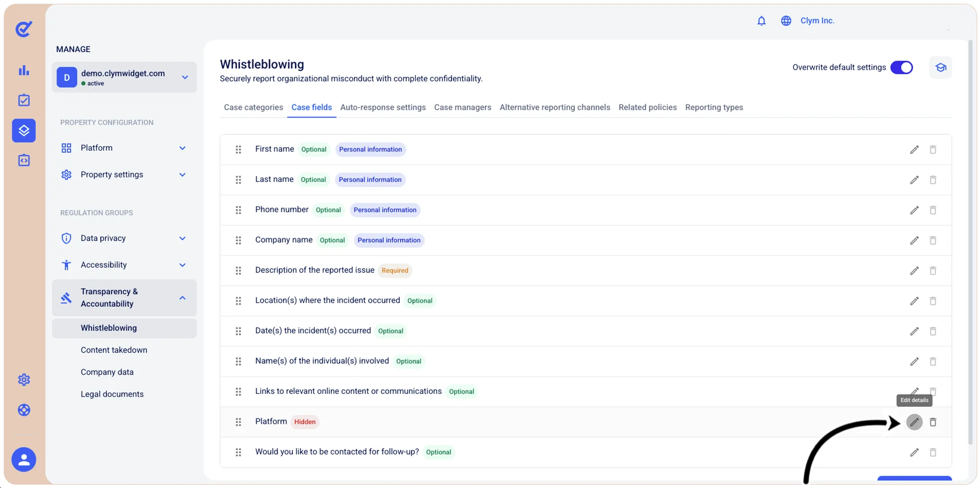Switch to Auto-response settings tab

coord(383,107)
